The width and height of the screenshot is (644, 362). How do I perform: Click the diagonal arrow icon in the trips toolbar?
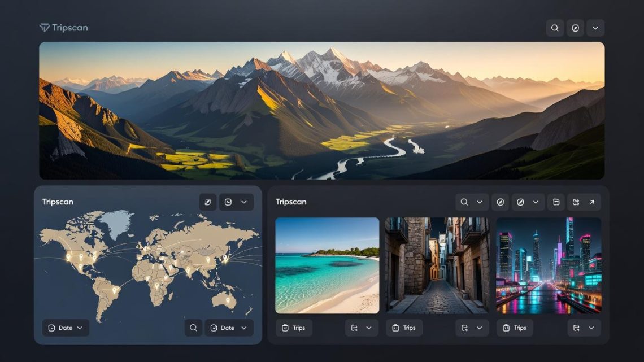592,202
